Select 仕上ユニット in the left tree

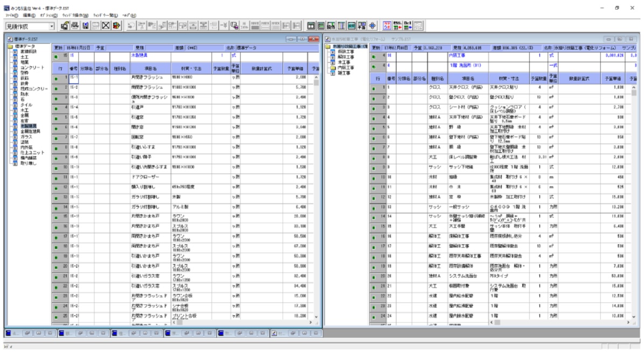(x=32, y=153)
